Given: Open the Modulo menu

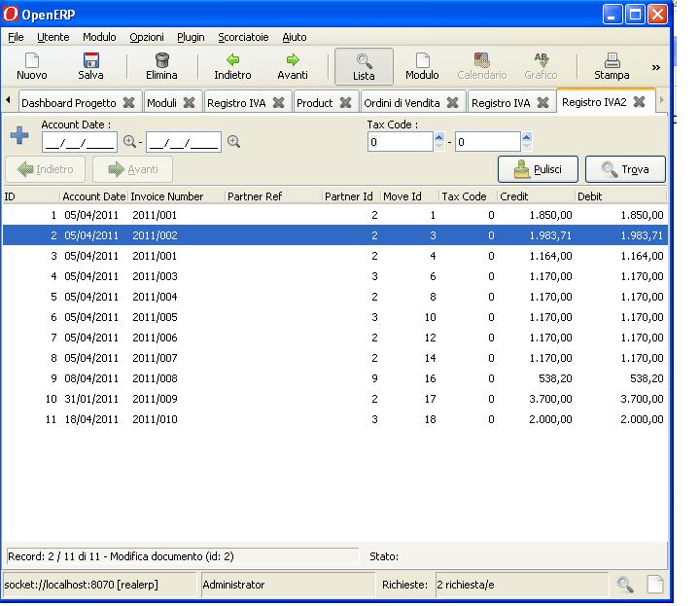Looking at the screenshot, I should (99, 37).
